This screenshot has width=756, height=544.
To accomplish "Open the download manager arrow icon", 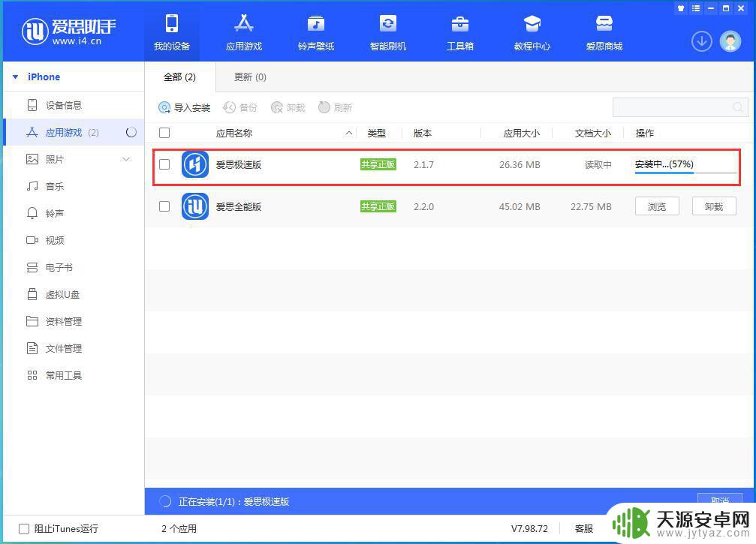I will coord(701,41).
